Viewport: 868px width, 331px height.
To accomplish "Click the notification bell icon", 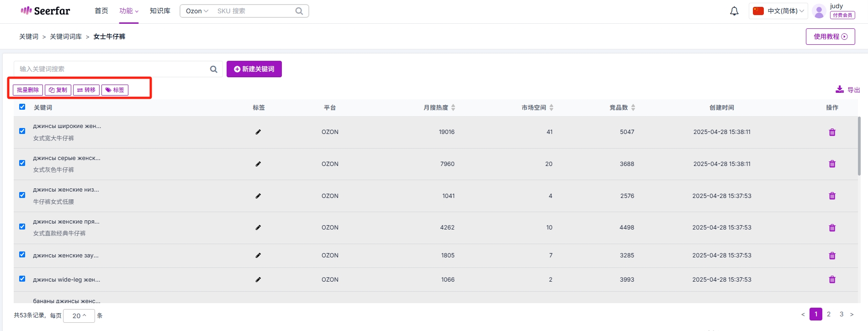I will tap(734, 11).
